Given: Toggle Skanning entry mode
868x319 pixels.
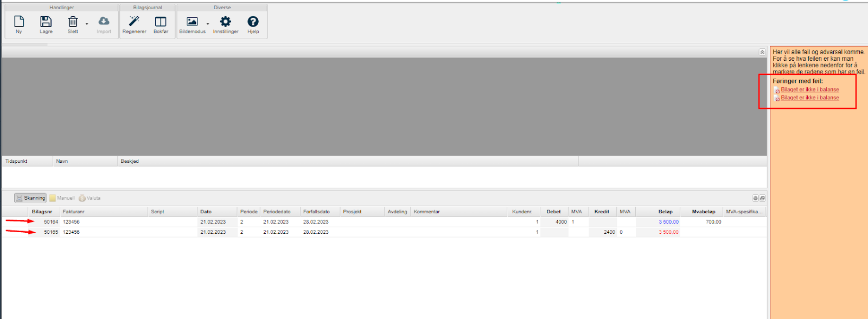Looking at the screenshot, I should pyautogui.click(x=30, y=198).
